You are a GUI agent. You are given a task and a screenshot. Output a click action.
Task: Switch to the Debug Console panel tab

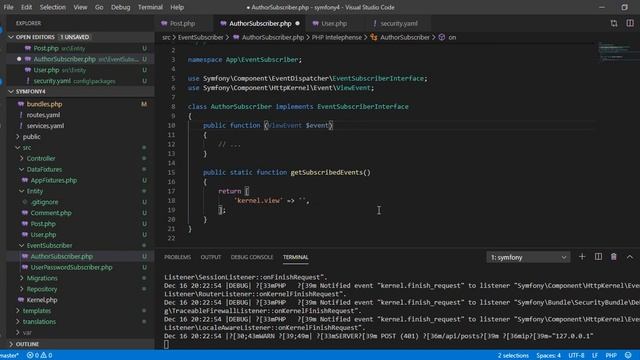(x=252, y=257)
